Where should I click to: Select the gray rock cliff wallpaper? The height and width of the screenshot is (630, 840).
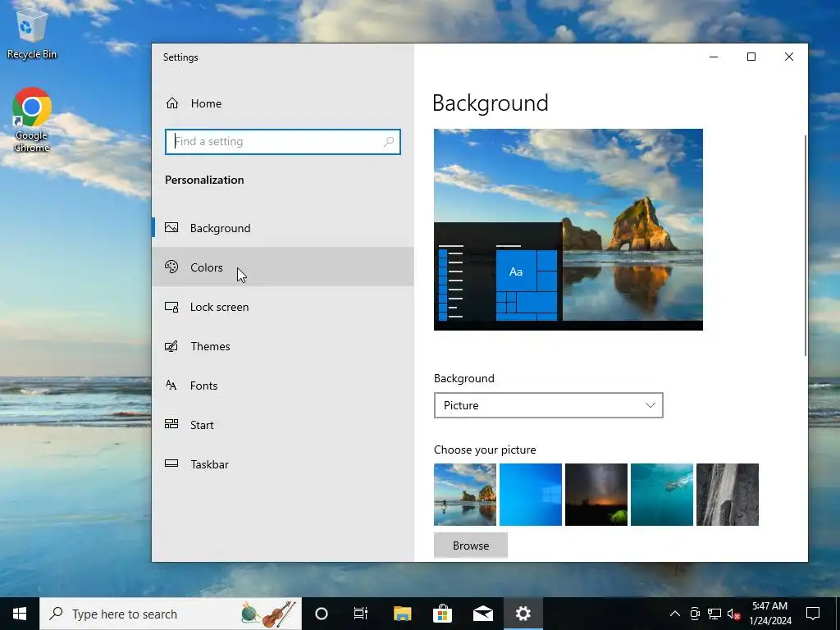728,495
